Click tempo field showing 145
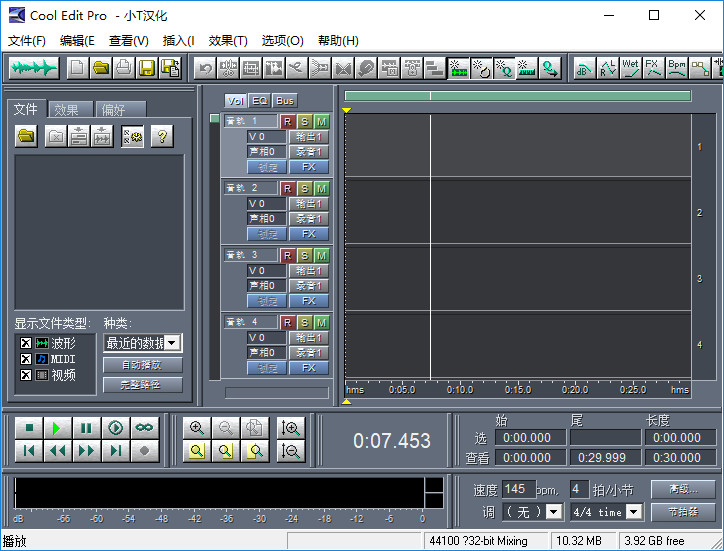Image resolution: width=724 pixels, height=551 pixels. [519, 489]
